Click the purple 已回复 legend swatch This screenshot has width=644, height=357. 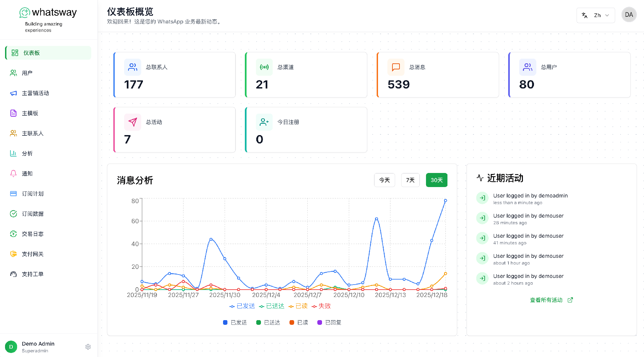tap(320, 322)
